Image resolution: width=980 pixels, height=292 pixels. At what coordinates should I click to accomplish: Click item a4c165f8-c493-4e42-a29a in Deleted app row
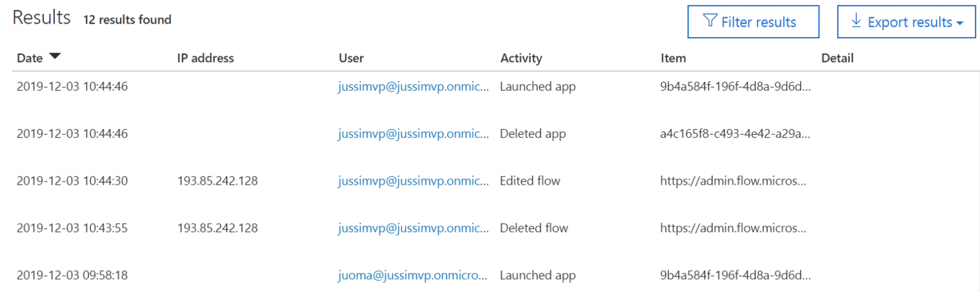click(736, 134)
